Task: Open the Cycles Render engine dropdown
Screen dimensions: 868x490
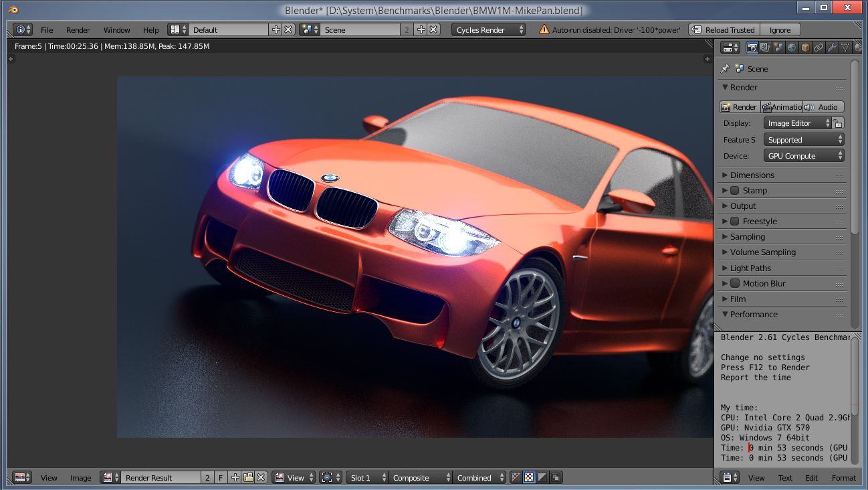Action: (489, 29)
